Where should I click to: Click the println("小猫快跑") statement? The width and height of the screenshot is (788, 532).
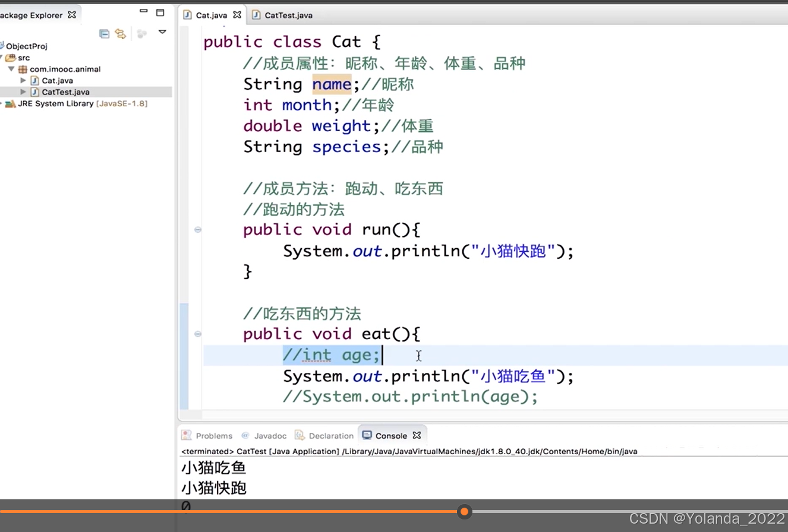(x=428, y=251)
